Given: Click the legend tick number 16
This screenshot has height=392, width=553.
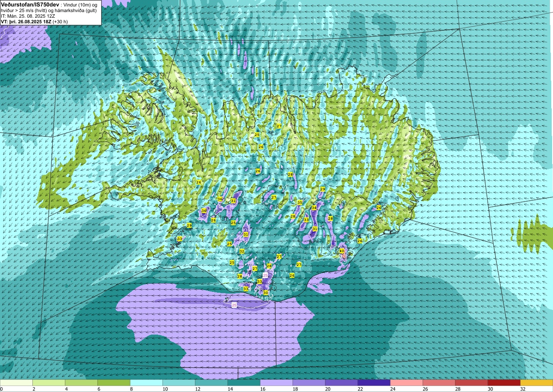Looking at the screenshot, I should click(263, 389).
